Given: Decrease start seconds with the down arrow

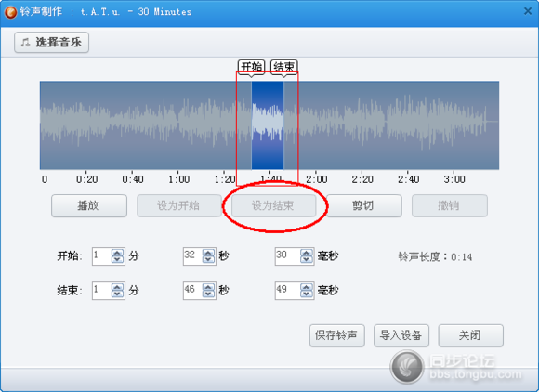Looking at the screenshot, I should click(208, 259).
